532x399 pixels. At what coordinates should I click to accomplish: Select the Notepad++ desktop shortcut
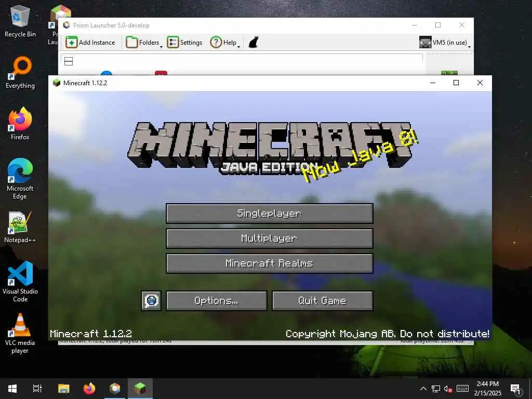tap(20, 227)
